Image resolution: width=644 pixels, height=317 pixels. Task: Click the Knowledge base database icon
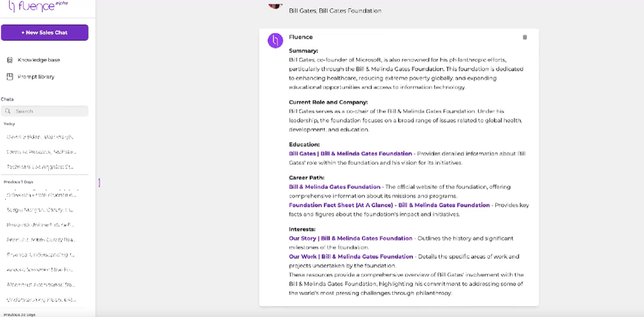[10, 60]
